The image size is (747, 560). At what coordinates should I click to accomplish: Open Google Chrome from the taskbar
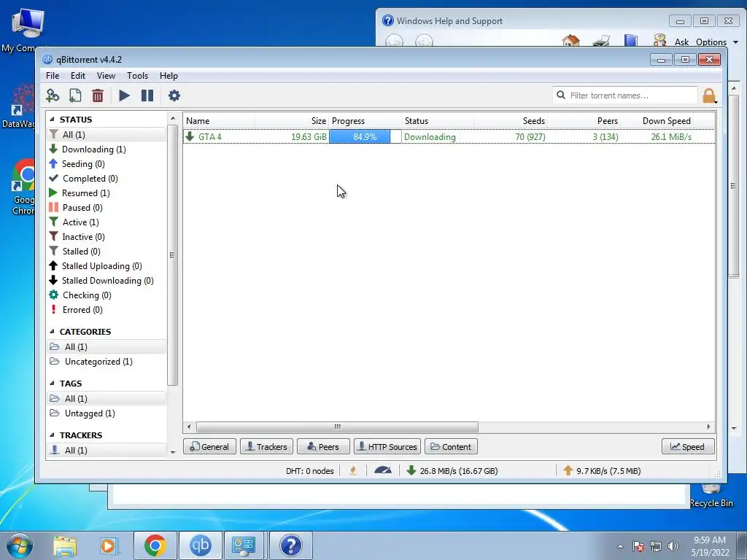click(155, 545)
